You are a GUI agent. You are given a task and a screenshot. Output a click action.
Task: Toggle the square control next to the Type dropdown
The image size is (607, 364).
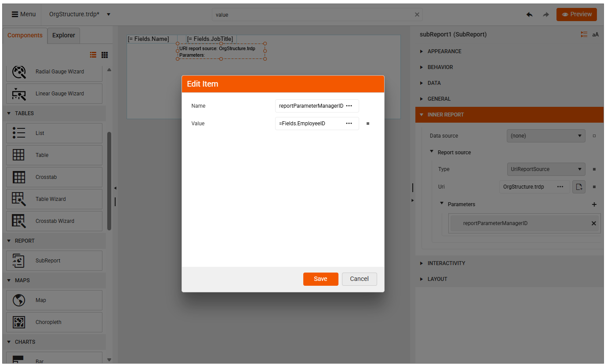[x=594, y=169]
